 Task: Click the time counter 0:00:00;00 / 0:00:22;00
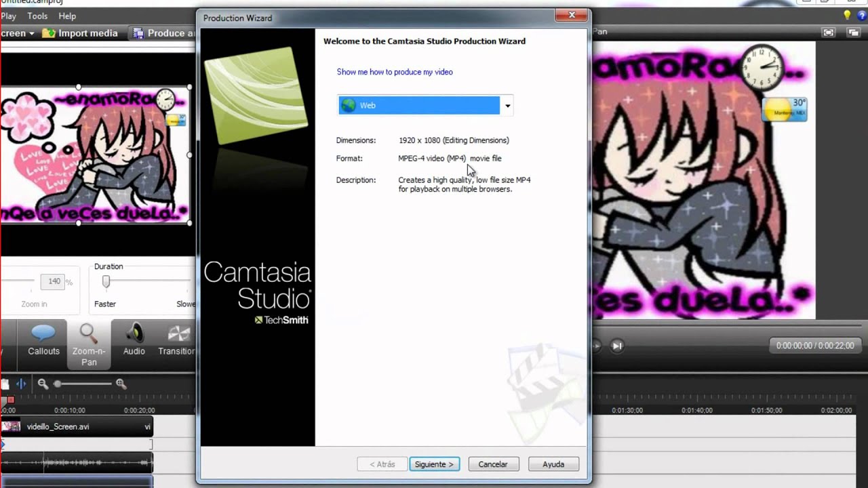pyautogui.click(x=815, y=346)
